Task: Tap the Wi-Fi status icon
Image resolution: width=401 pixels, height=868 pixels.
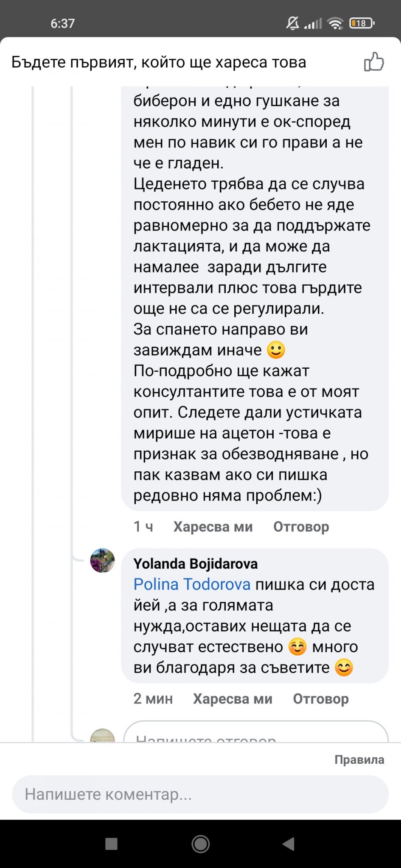Action: click(x=336, y=23)
